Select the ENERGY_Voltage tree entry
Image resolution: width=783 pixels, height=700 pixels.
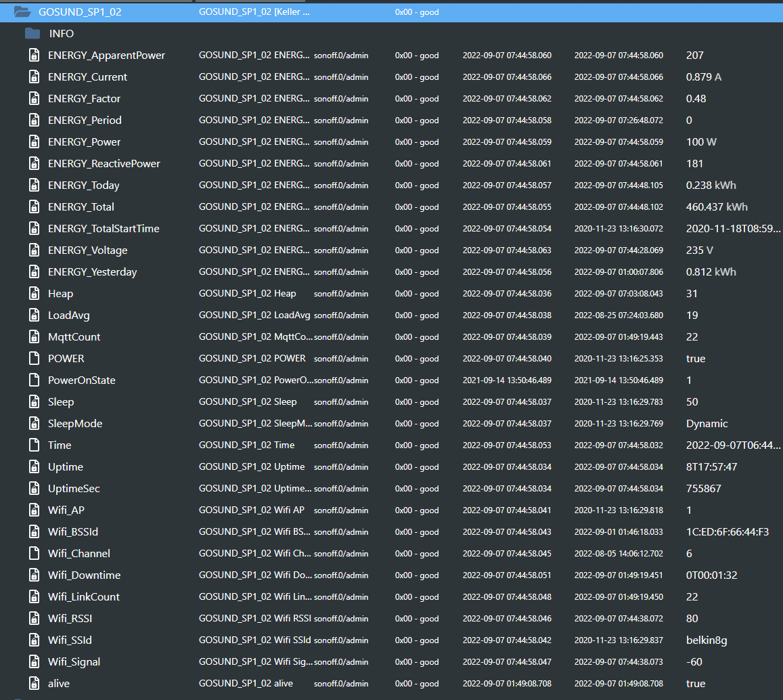[88, 250]
